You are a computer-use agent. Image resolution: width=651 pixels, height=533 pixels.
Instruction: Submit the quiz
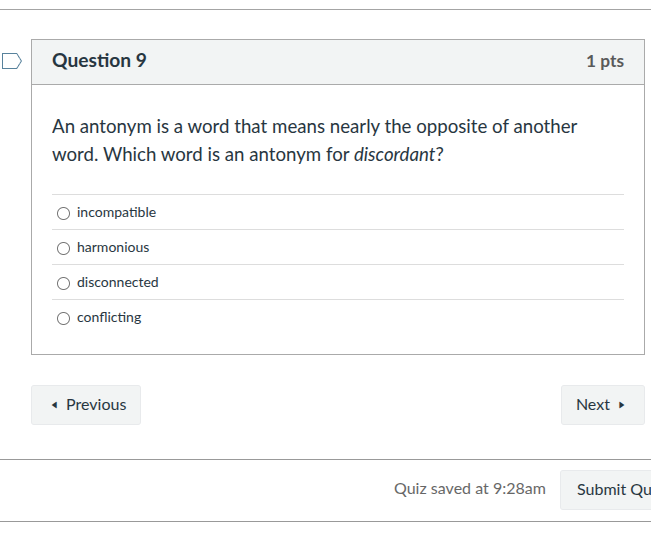click(x=612, y=489)
